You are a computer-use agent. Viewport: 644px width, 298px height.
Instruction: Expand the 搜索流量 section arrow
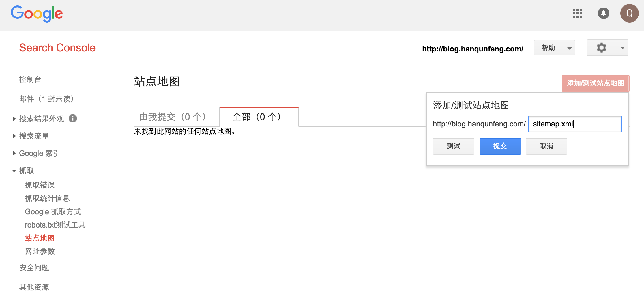coord(14,136)
